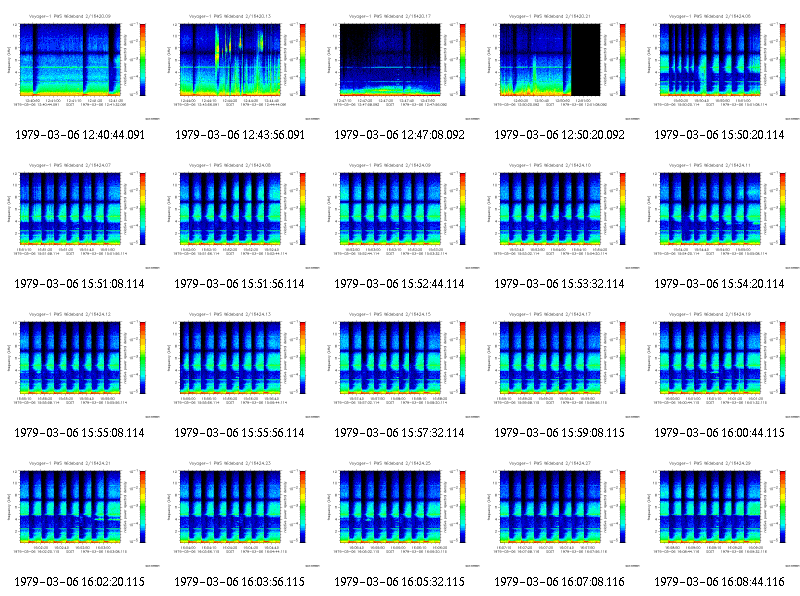The image size is (800, 596).
Task: Click caption text 1979-03-06 15:55:56.114
Action: (x=239, y=433)
